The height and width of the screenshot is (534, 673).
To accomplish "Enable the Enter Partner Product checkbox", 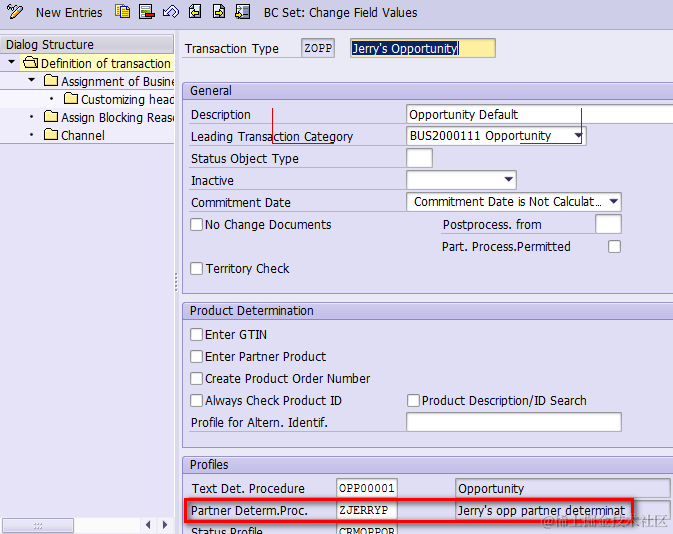I will (197, 356).
